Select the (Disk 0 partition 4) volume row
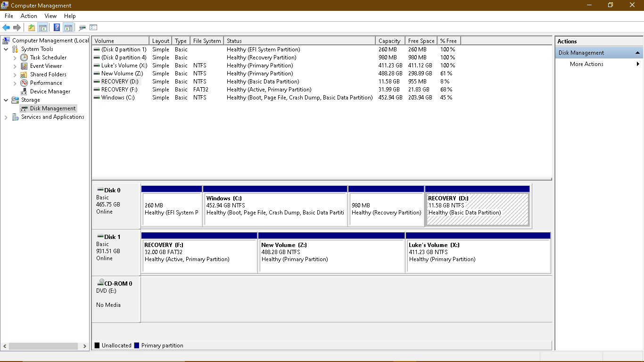Screen dimensions: 644x362 (x=275, y=58)
